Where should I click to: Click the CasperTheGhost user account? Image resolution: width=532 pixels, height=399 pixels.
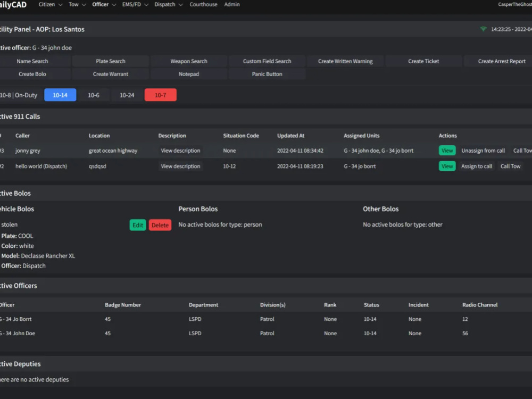click(514, 4)
